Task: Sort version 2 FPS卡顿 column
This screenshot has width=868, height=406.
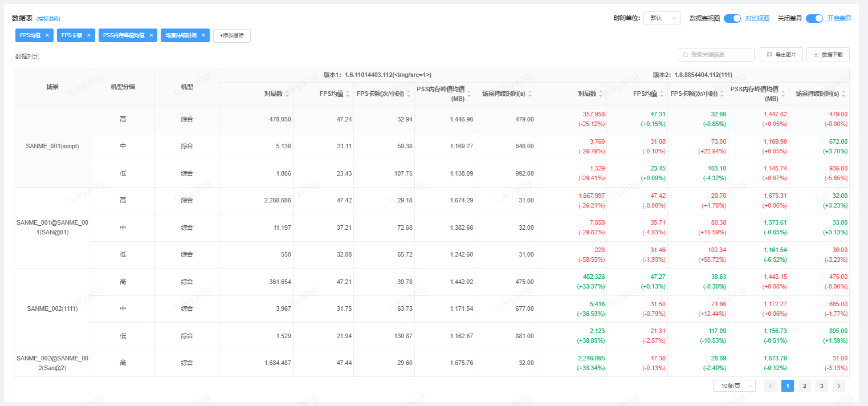Action: point(722,94)
